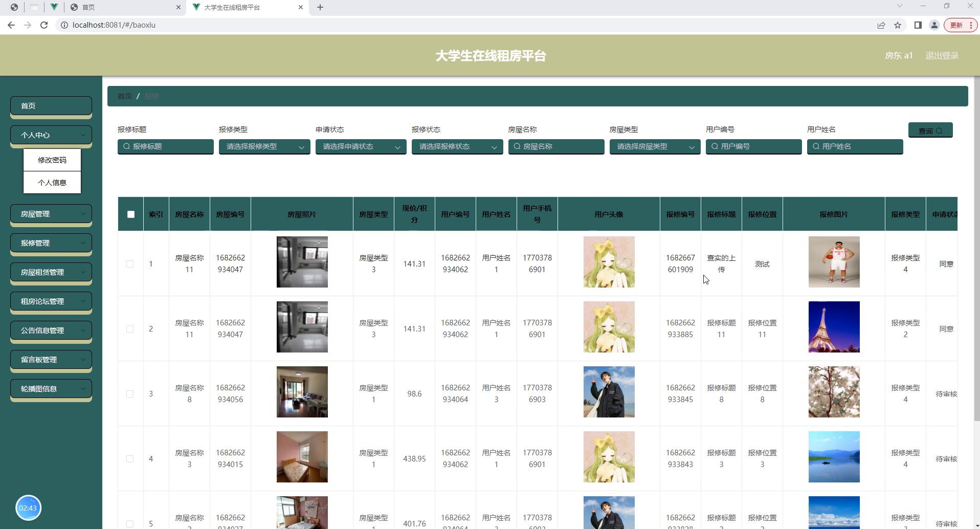Open 首页 in the sidebar
This screenshot has height=529, width=980.
click(x=51, y=106)
